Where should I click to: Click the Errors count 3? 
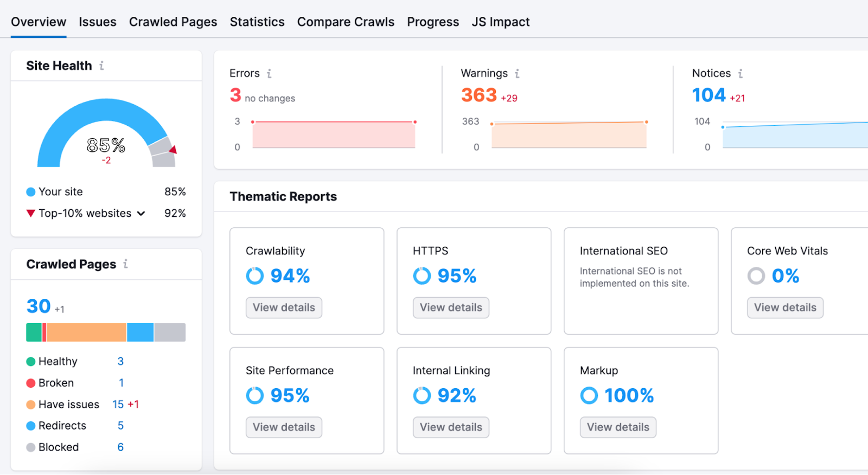tap(235, 95)
